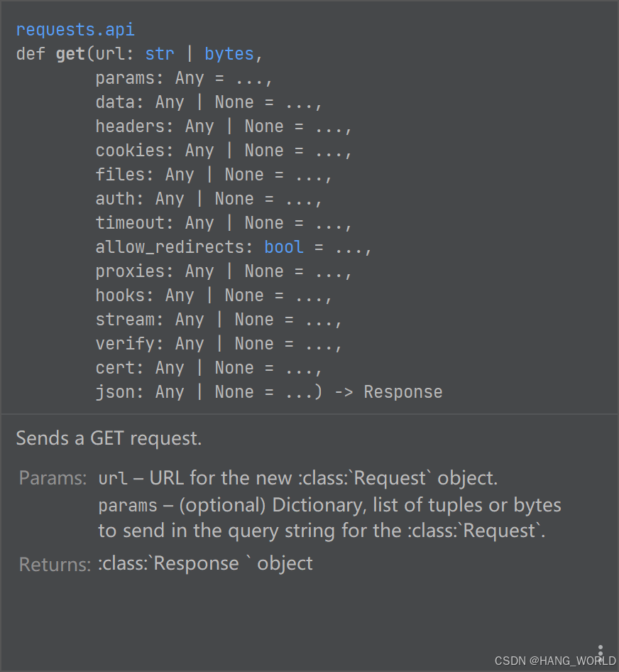Click the Returns section label
This screenshot has width=619, height=672.
(x=55, y=565)
